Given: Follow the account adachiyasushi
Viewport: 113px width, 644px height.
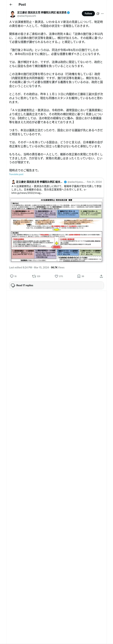Looking at the screenshot, I should pyautogui.click(x=88, y=14).
